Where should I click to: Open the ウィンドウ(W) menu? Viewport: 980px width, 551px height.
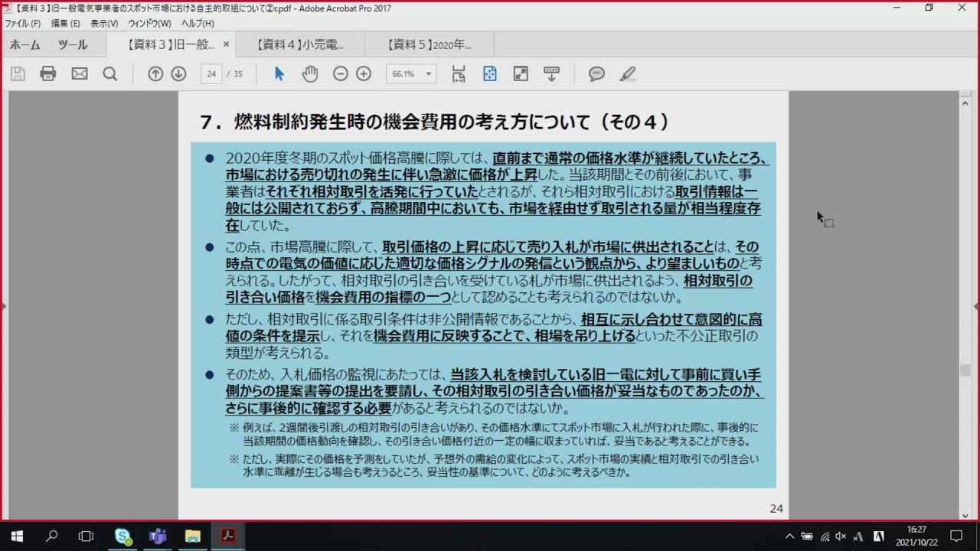coord(149,24)
